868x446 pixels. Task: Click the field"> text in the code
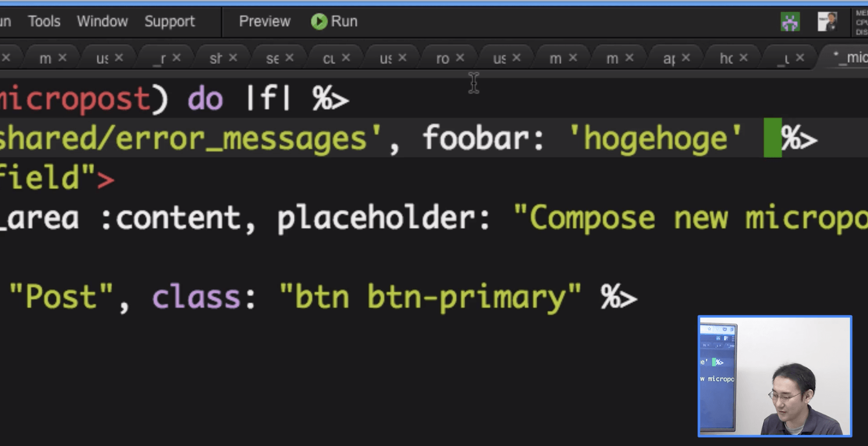pos(57,178)
